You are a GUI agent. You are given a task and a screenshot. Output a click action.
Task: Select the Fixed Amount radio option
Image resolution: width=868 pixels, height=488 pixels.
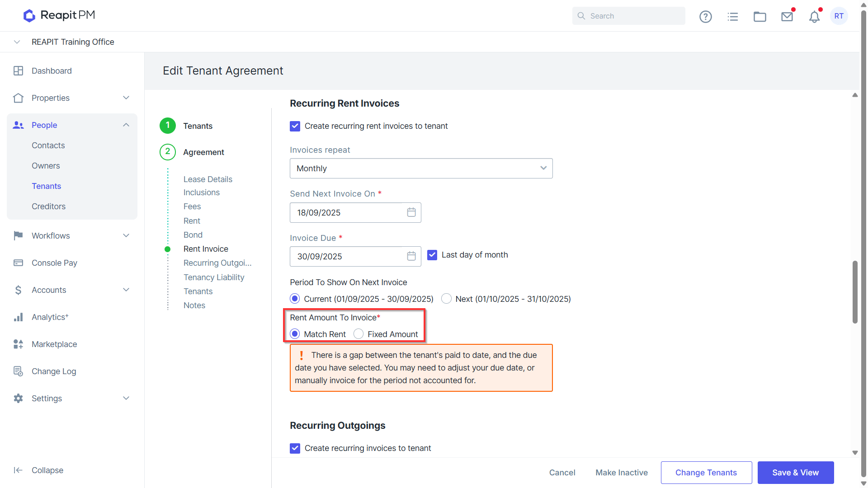tap(359, 334)
